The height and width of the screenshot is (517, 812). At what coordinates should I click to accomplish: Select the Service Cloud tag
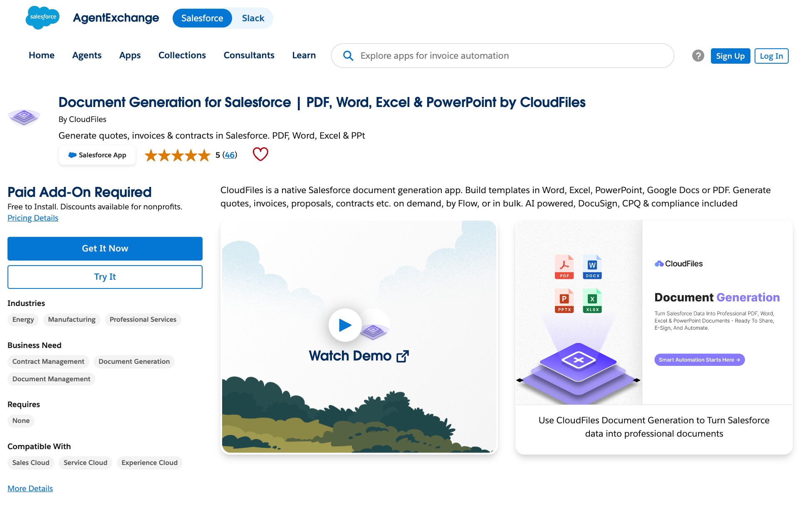85,463
